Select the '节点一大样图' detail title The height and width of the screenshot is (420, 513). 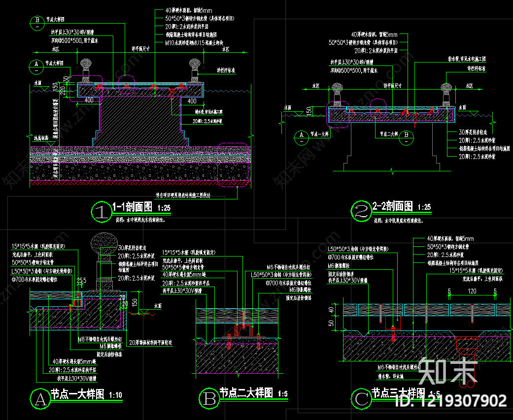coord(77,394)
